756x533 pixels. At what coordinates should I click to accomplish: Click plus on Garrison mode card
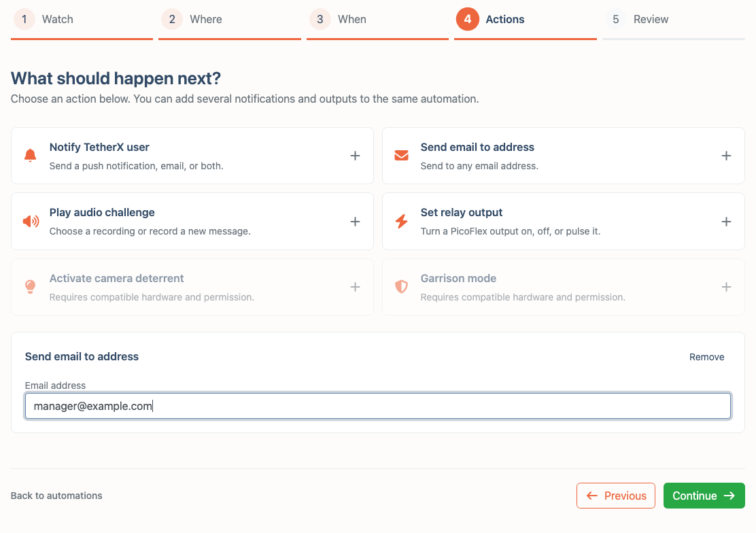[726, 287]
